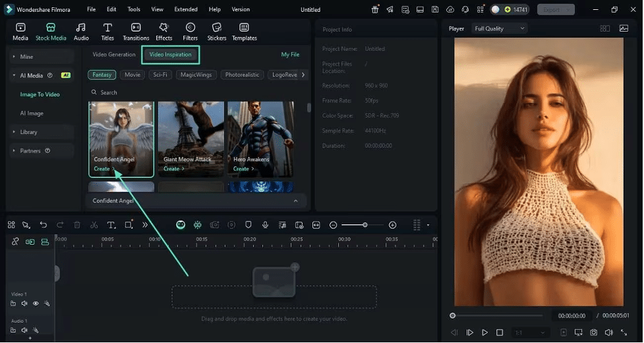The width and height of the screenshot is (644, 343).
Task: Open the Filters panel
Action: 190,32
